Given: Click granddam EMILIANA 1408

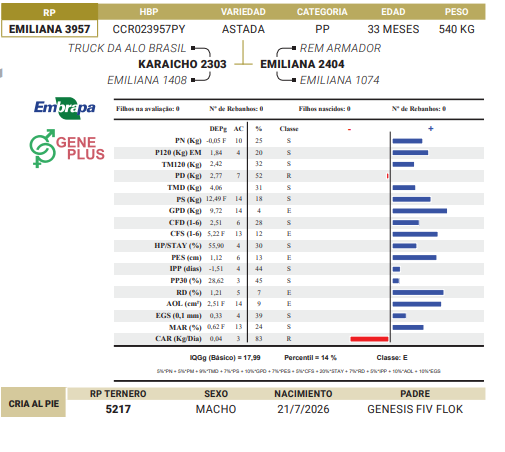Looking at the screenshot, I should click(147, 80).
